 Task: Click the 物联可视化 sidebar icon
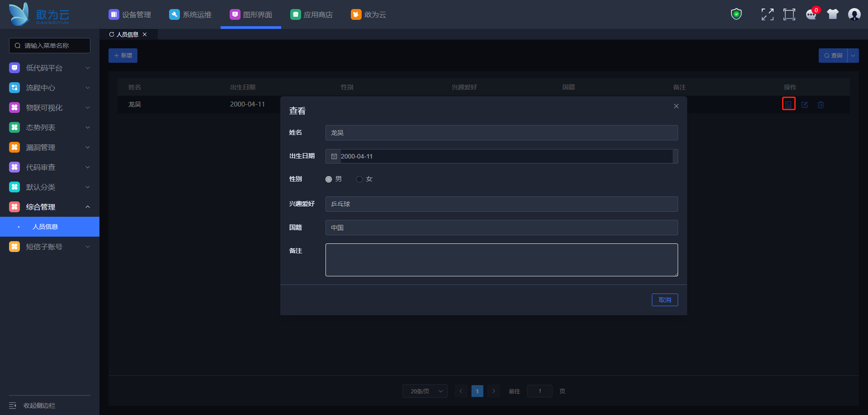point(14,107)
